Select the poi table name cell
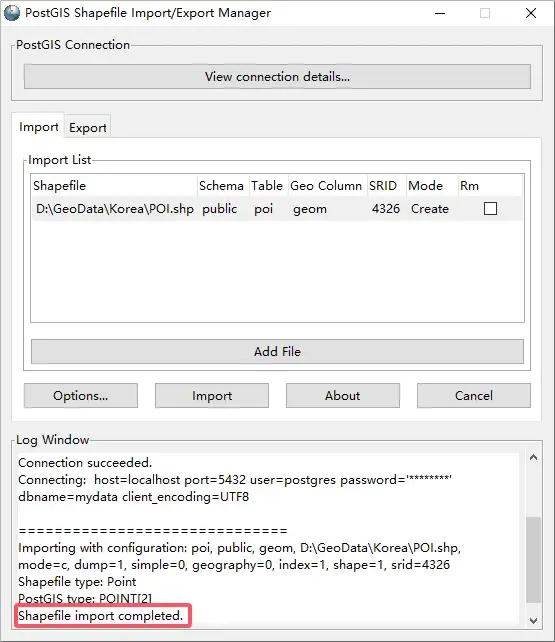555x642 pixels. coord(264,209)
